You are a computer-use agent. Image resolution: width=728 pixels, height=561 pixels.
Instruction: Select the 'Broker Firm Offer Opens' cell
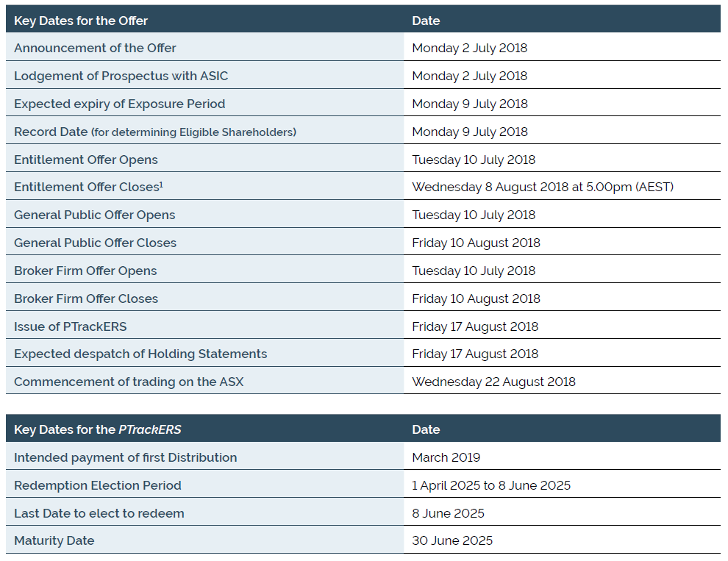point(204,271)
